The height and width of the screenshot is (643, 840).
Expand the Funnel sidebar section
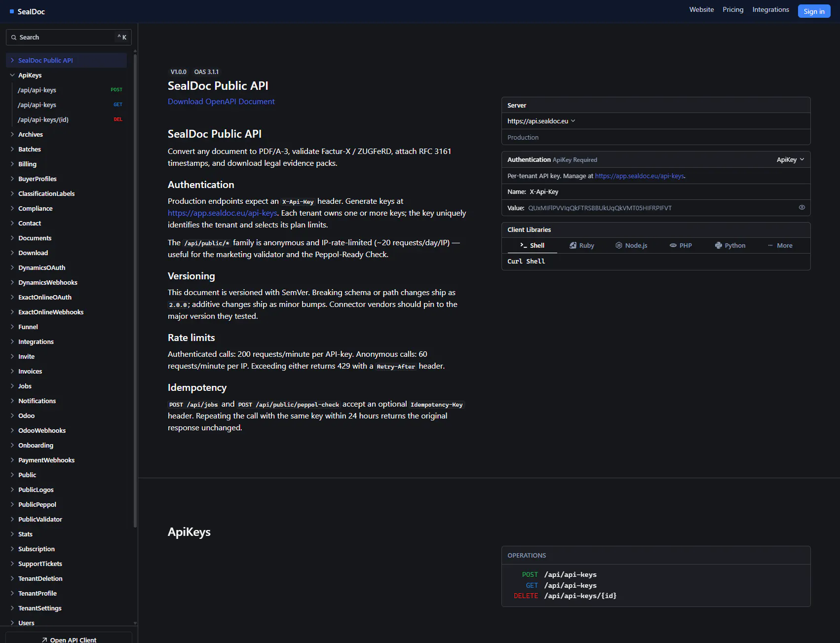[x=66, y=327]
